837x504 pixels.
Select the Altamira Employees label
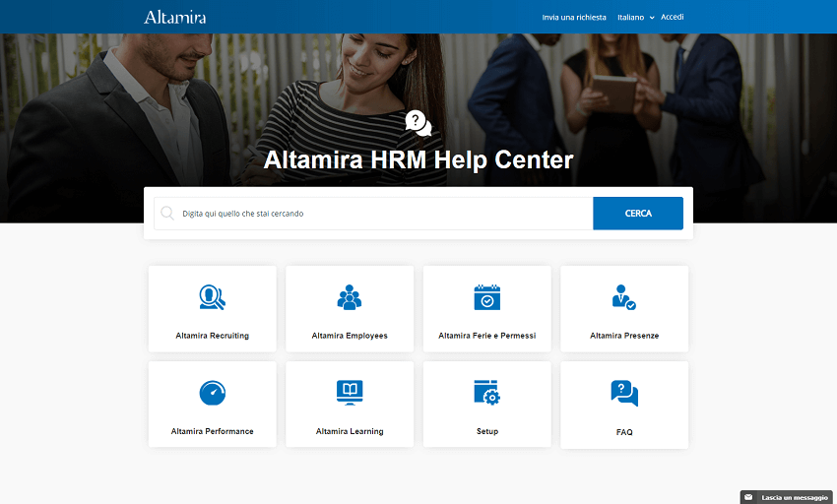point(350,336)
